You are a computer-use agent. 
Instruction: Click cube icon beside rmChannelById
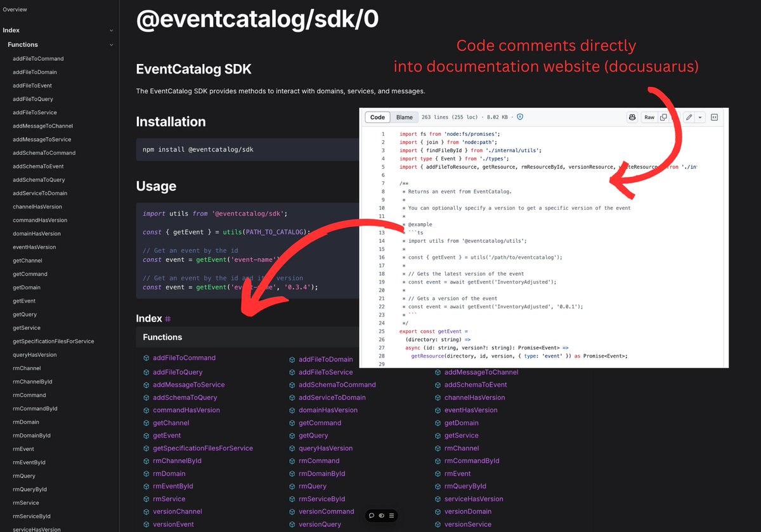146,461
